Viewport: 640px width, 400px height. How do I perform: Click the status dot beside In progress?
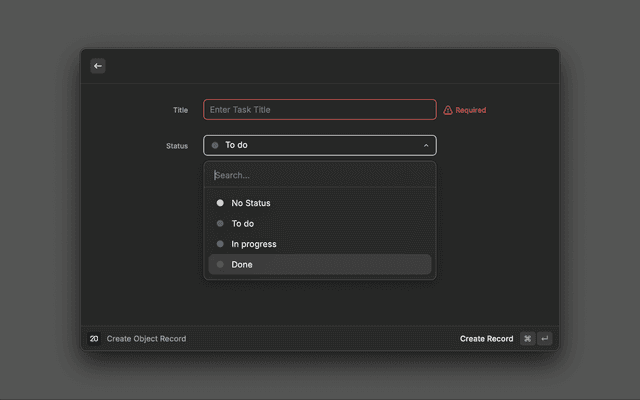pos(220,244)
